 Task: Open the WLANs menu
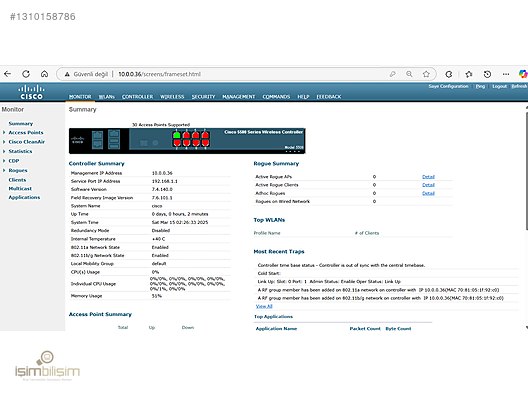point(106,97)
